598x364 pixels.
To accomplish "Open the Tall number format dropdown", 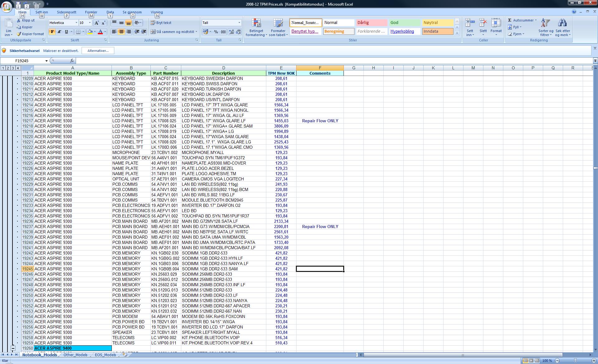I will pos(239,23).
